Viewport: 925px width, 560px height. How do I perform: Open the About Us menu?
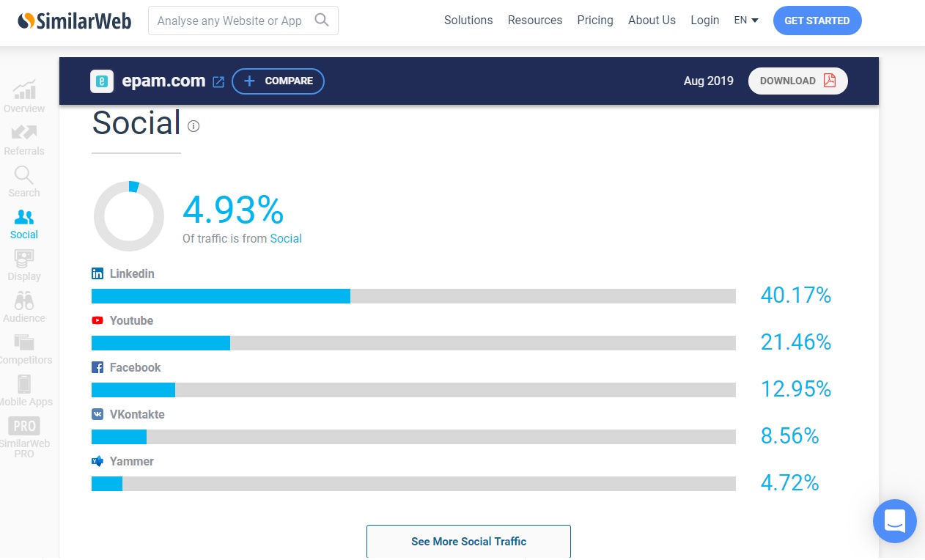652,21
